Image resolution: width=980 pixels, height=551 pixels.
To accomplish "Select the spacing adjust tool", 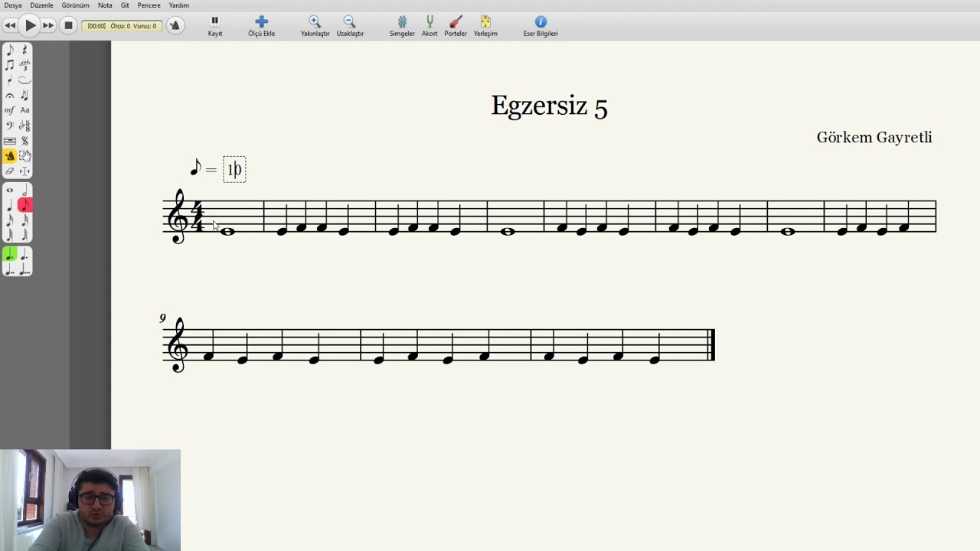I will (24, 171).
